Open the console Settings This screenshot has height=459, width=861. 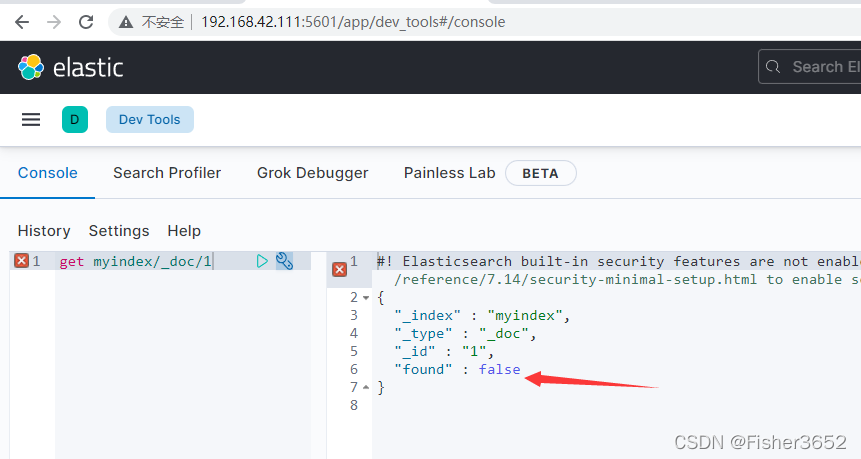click(x=119, y=231)
